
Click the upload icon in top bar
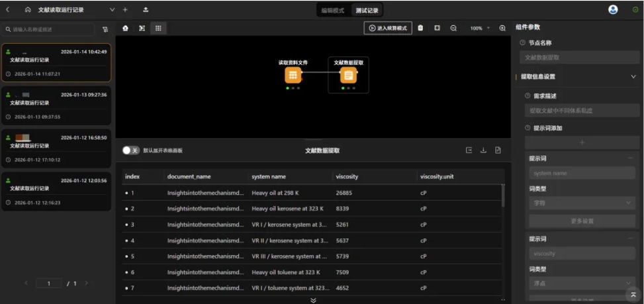coord(146,10)
